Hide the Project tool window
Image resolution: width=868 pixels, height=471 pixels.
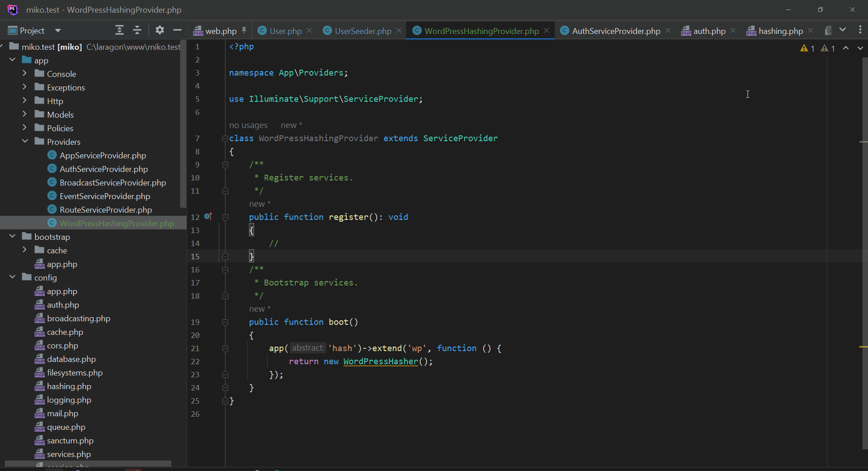177,30
